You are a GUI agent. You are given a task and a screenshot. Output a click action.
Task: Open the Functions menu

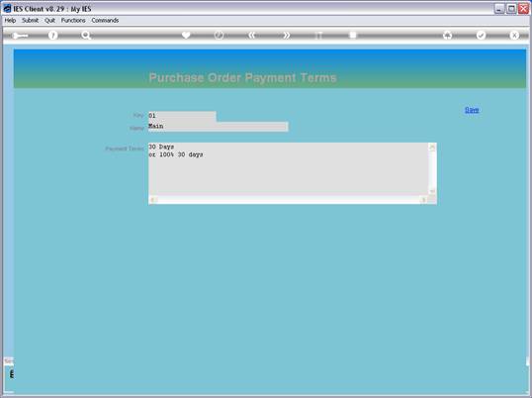click(x=73, y=21)
